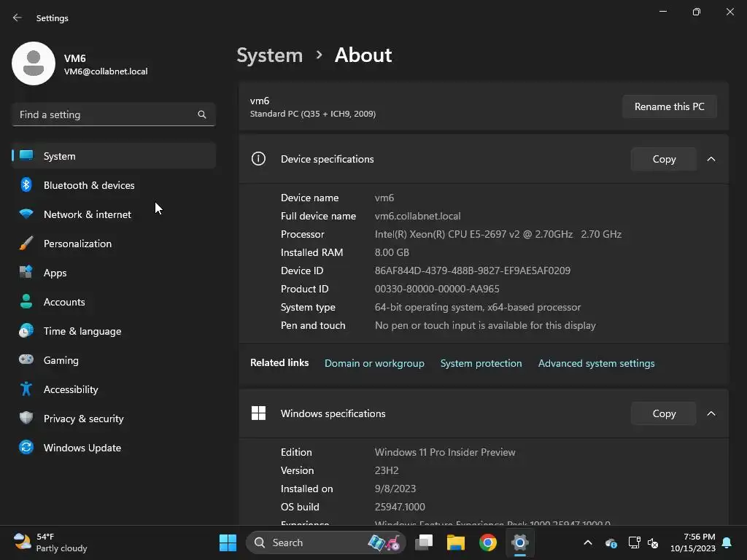Click the Version value 23H2
The height and width of the screenshot is (560, 747).
click(x=387, y=470)
